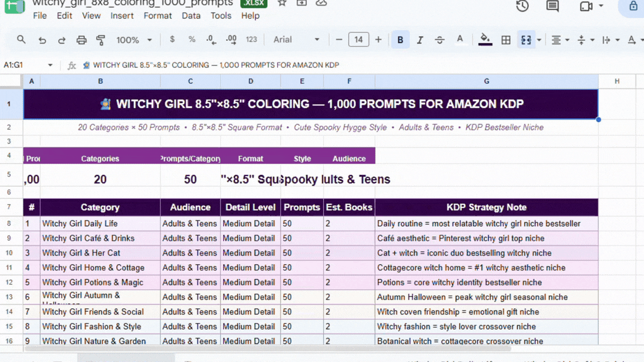The height and width of the screenshot is (362, 644).
Task: Toggle italic formatting
Action: pyautogui.click(x=420, y=40)
